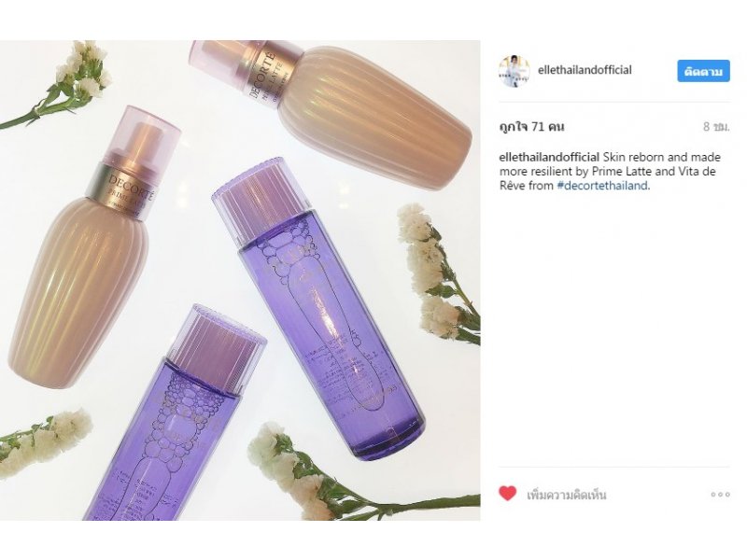Viewport: 747px width, 560px height.
Task: Click the red heart like icon
Action: 507,494
